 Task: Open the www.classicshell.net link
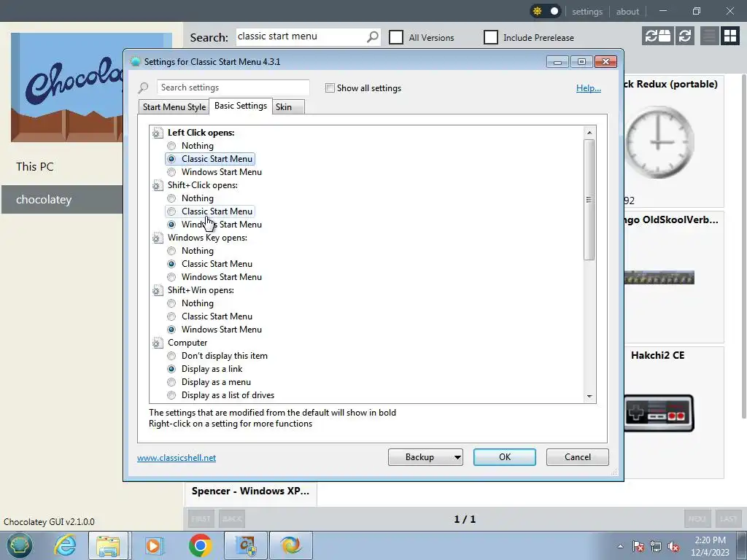pos(177,458)
